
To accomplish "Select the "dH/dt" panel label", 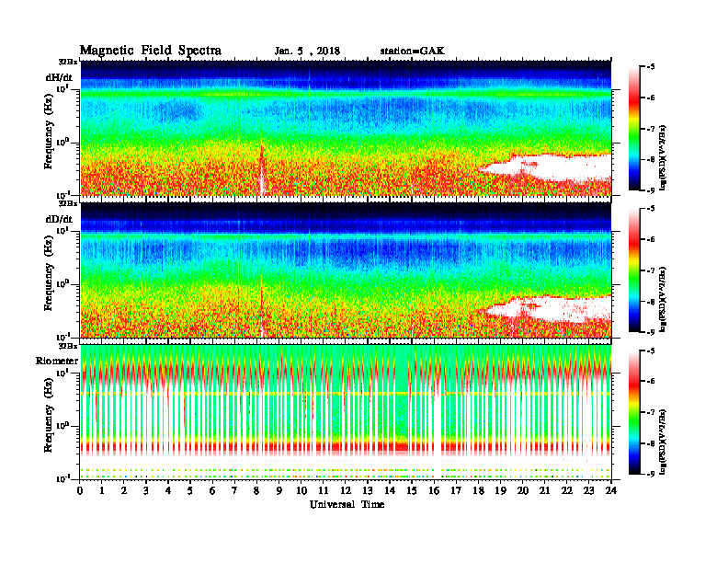I will [x=59, y=77].
